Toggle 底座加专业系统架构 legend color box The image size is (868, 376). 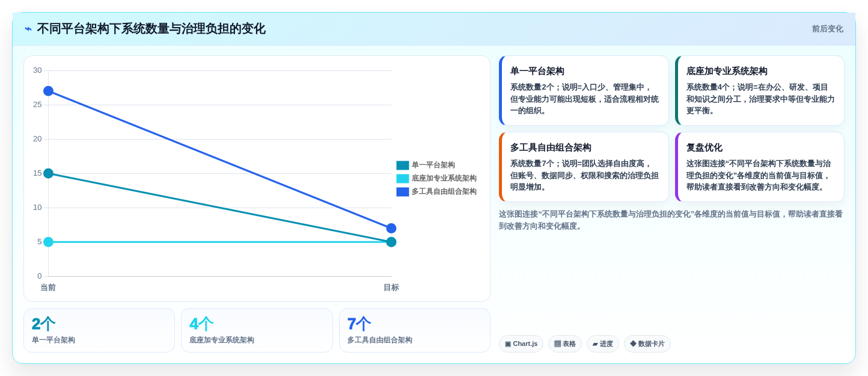pyautogui.click(x=403, y=178)
